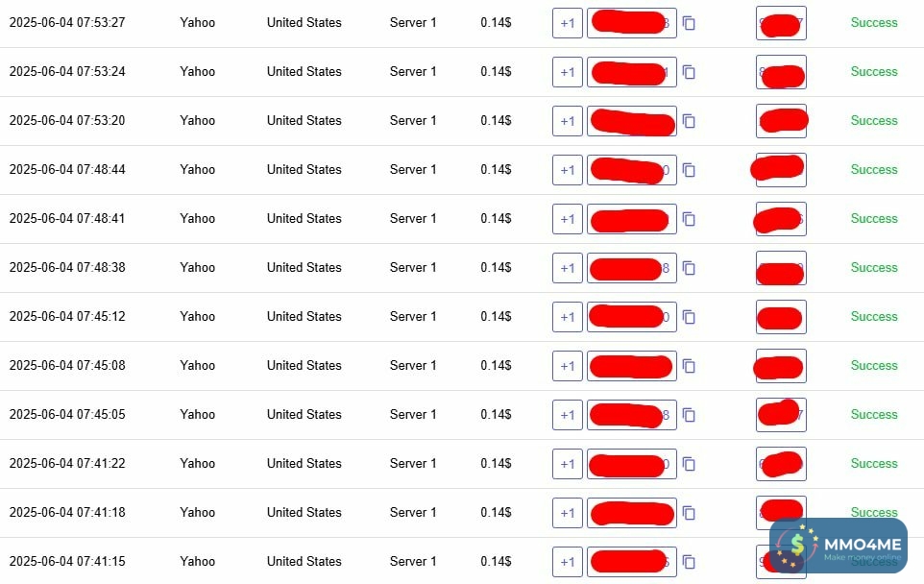Image resolution: width=924 pixels, height=584 pixels.
Task: Click the MMO4ME watermark logo
Action: (839, 547)
